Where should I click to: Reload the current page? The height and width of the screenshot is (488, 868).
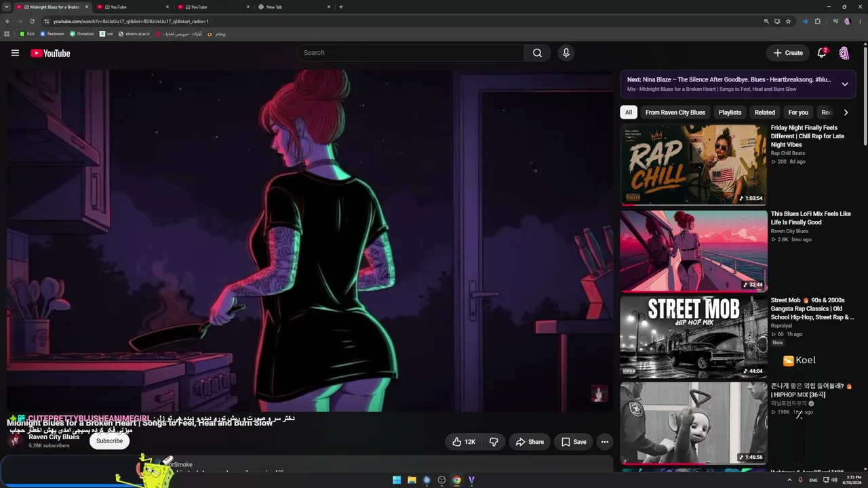tap(32, 21)
